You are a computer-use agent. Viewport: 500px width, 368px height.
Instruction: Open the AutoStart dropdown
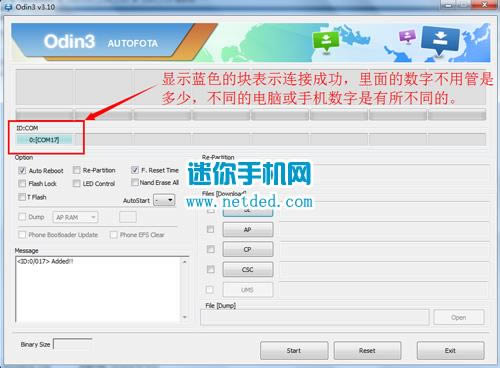(164, 200)
